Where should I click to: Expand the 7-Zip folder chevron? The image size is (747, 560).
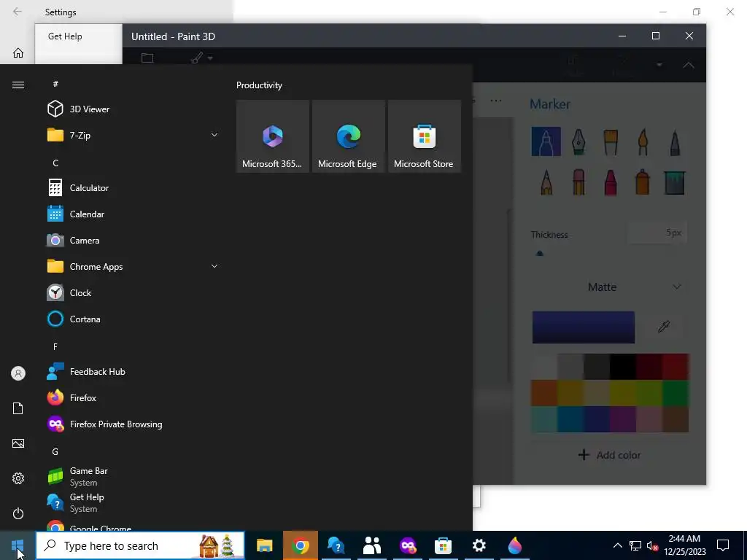214,135
